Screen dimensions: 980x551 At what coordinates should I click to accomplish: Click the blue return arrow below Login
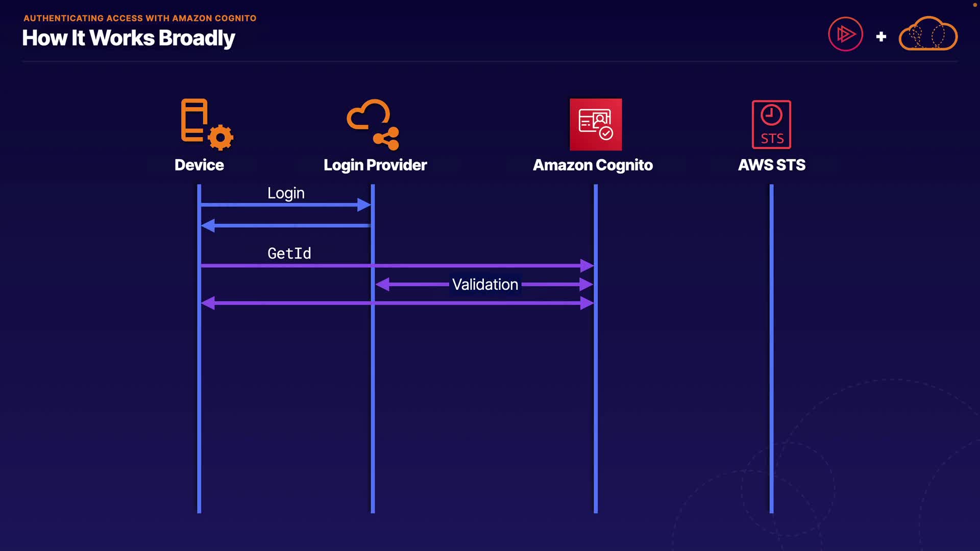(286, 226)
